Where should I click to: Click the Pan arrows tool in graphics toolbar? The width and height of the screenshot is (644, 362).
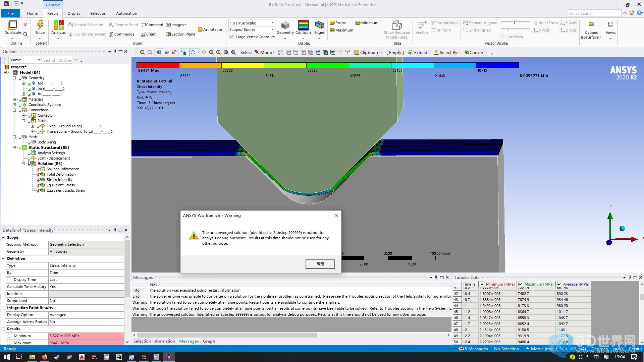click(204, 52)
